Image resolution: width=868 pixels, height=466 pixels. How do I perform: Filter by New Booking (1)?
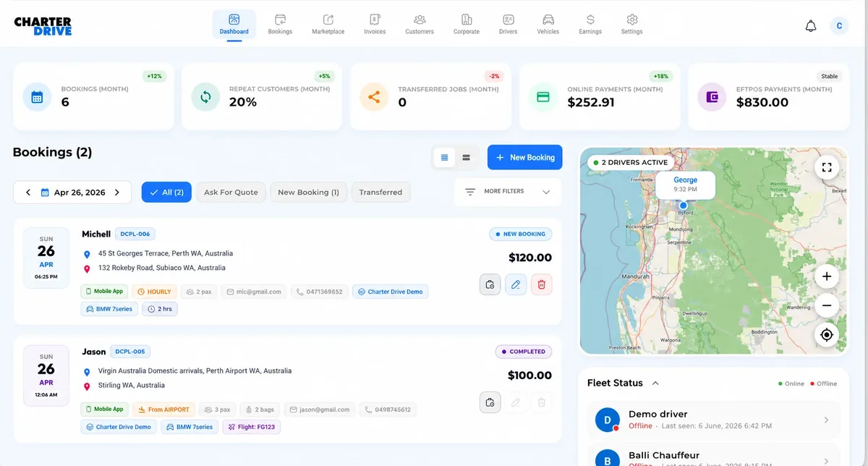[x=308, y=192]
